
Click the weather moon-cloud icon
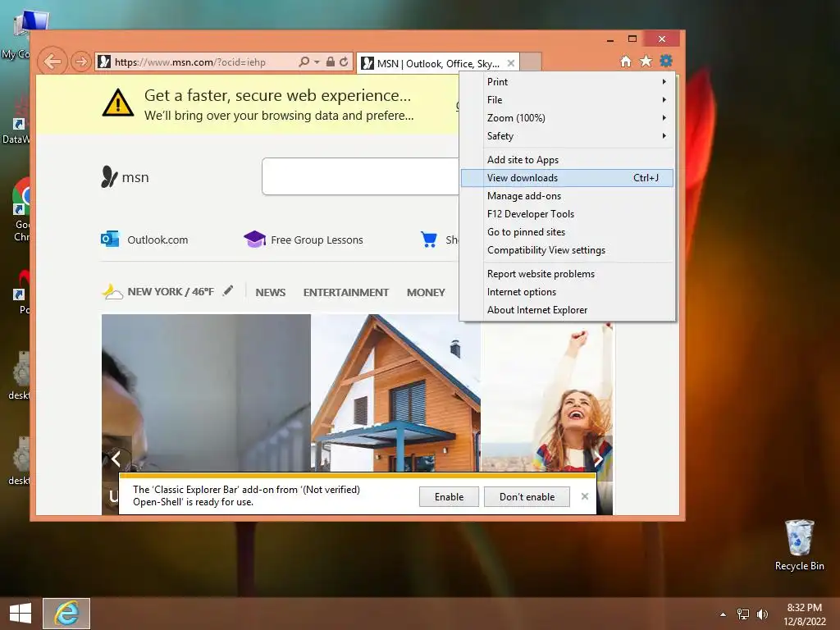point(112,291)
